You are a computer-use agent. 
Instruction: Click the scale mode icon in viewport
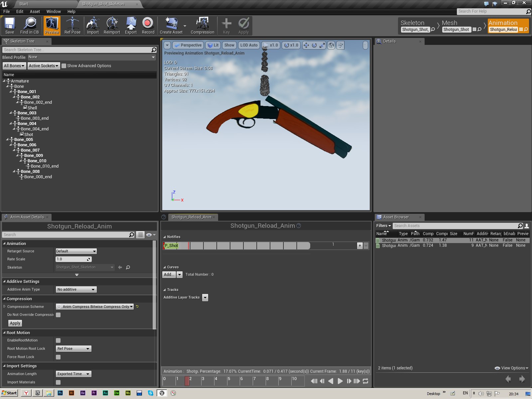(x=322, y=45)
